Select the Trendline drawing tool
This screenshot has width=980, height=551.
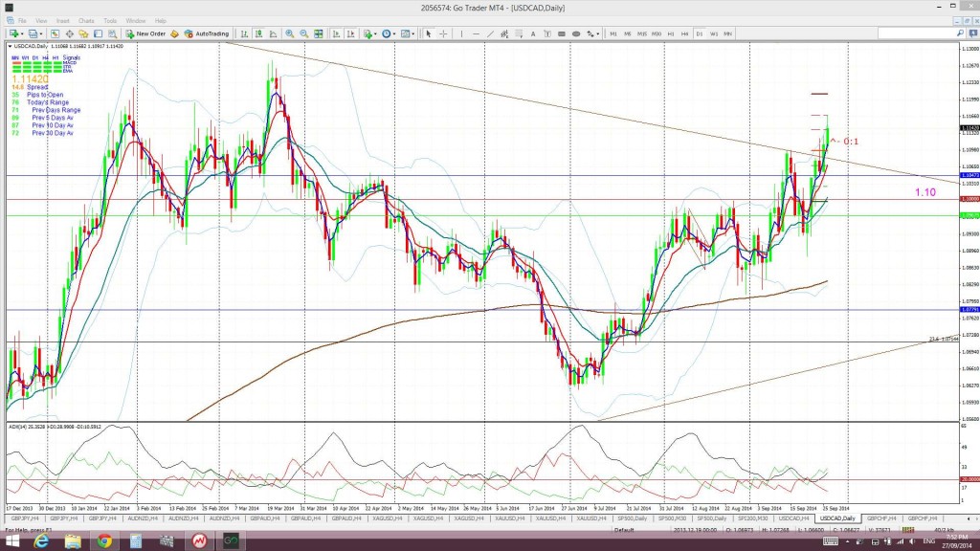point(491,33)
